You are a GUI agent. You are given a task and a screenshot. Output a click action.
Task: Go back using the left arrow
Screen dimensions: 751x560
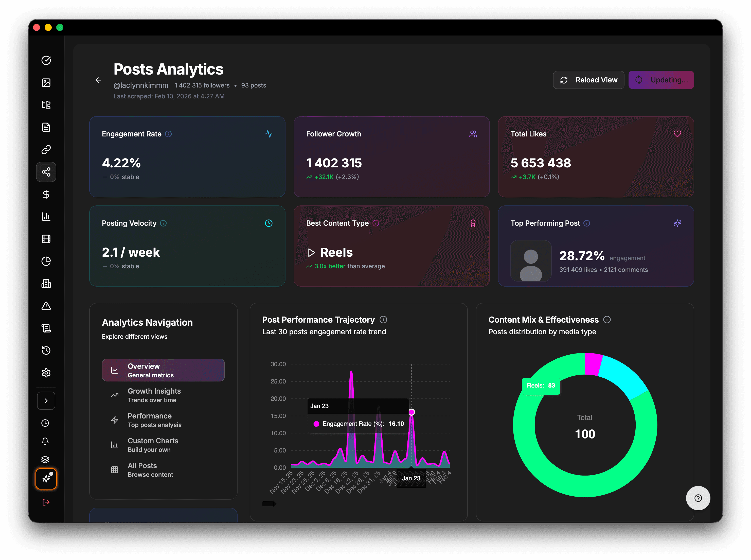click(x=98, y=80)
